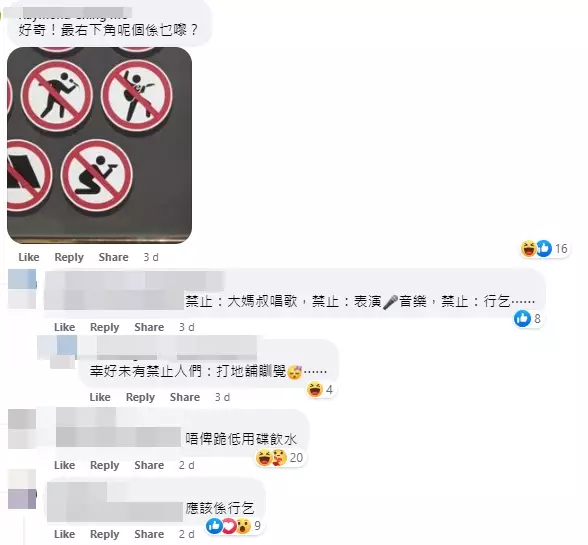The height and width of the screenshot is (545, 588).
Task: Reply to the 禁止：大媽叔唱歌 comment
Action: click(x=105, y=327)
